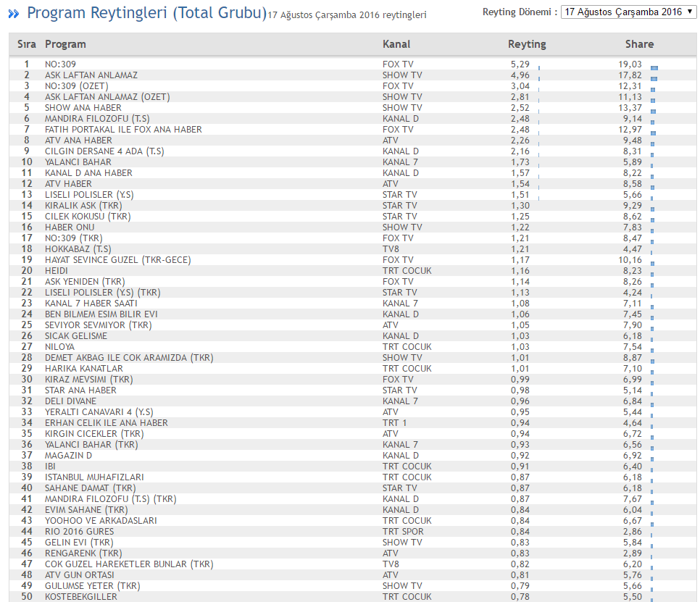Select KIRALIK ASK (TKR) program name
The image size is (700, 602).
click(x=83, y=205)
